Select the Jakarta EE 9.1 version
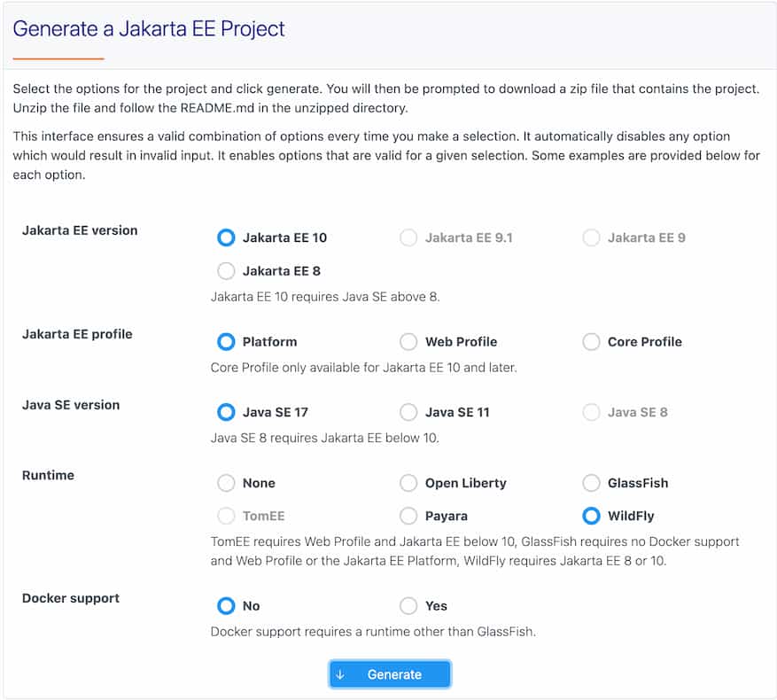The height and width of the screenshot is (700, 777). (408, 237)
